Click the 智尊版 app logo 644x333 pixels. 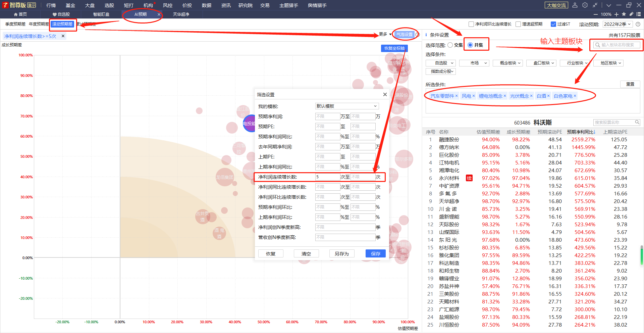tap(5, 5)
